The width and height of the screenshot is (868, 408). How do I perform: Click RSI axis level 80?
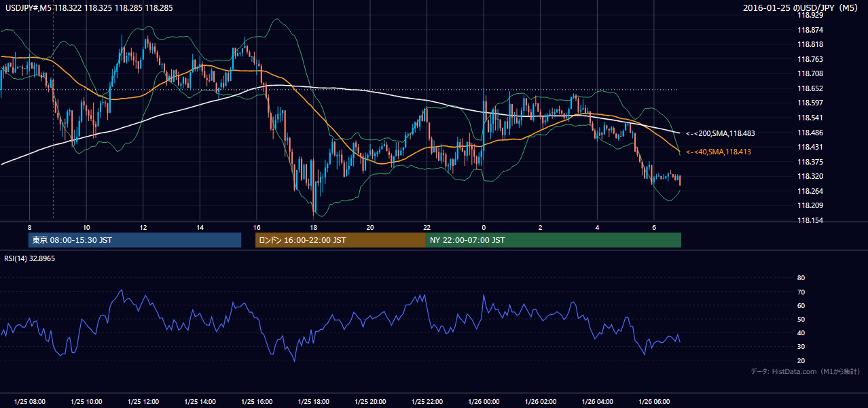[x=801, y=278]
